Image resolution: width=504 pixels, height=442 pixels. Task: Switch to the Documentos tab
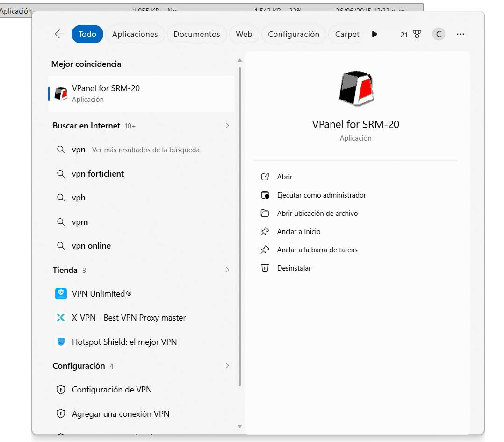[197, 34]
